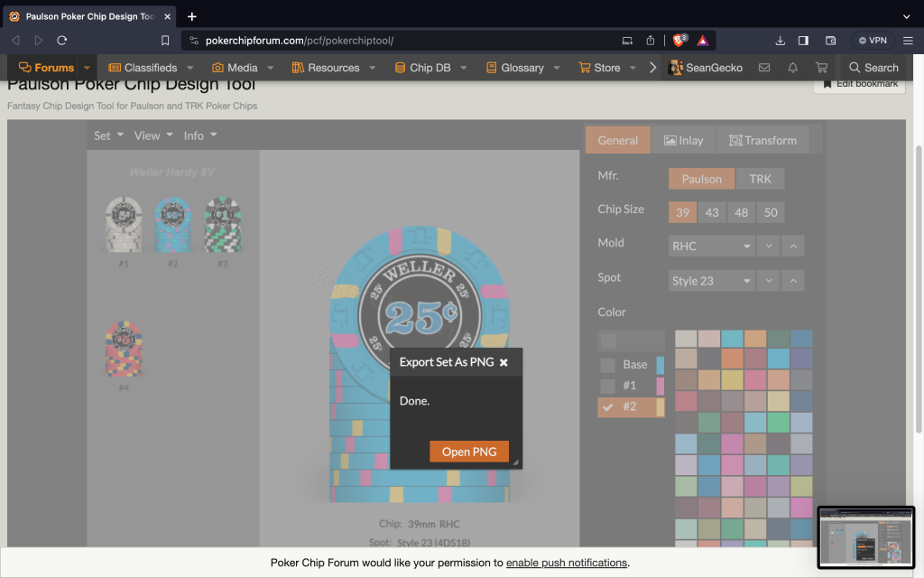Open Store in the nav bar

pos(600,67)
